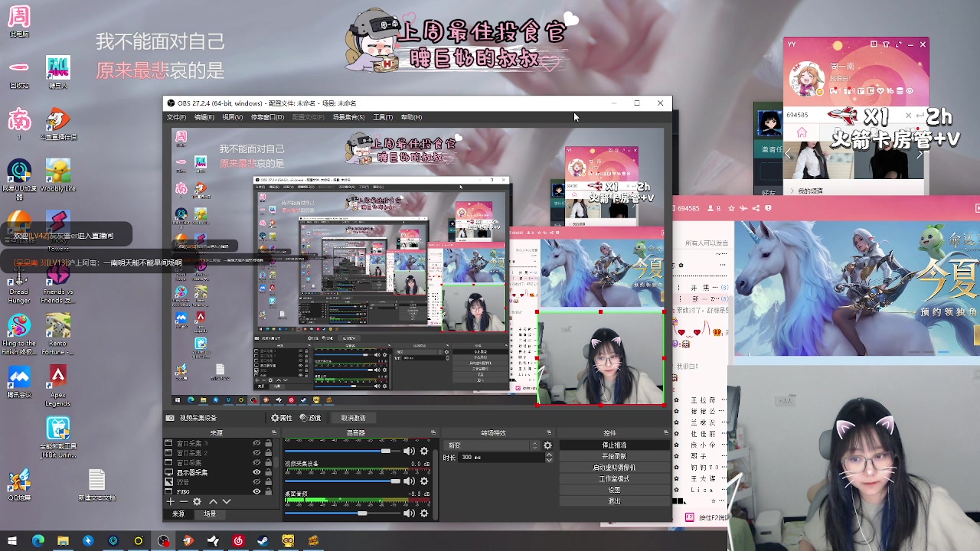Open transition properties gear icon

[547, 445]
